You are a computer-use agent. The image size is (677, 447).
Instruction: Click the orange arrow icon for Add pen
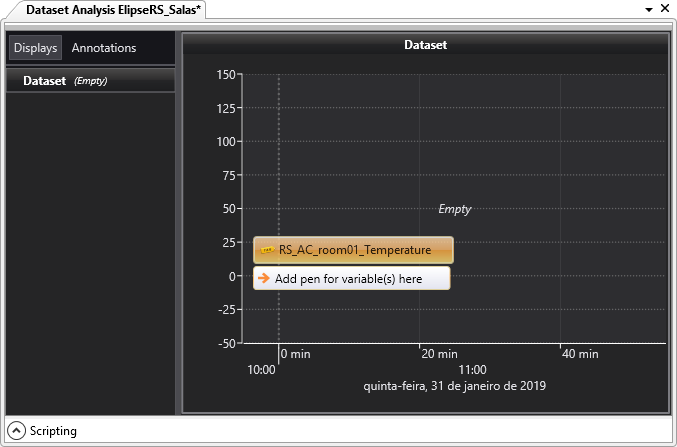click(x=264, y=279)
